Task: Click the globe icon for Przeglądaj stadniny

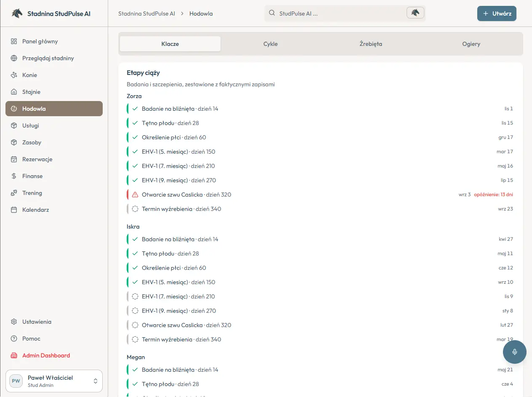Action: click(14, 58)
